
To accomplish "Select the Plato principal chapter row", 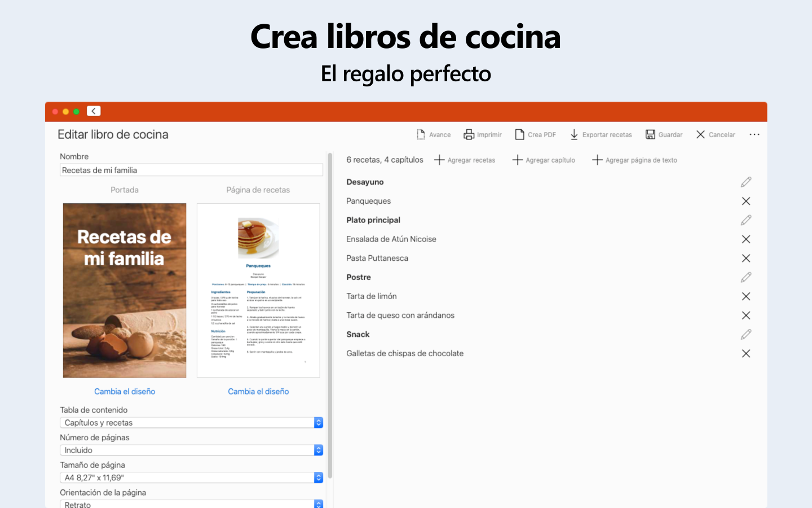I will [x=549, y=220].
